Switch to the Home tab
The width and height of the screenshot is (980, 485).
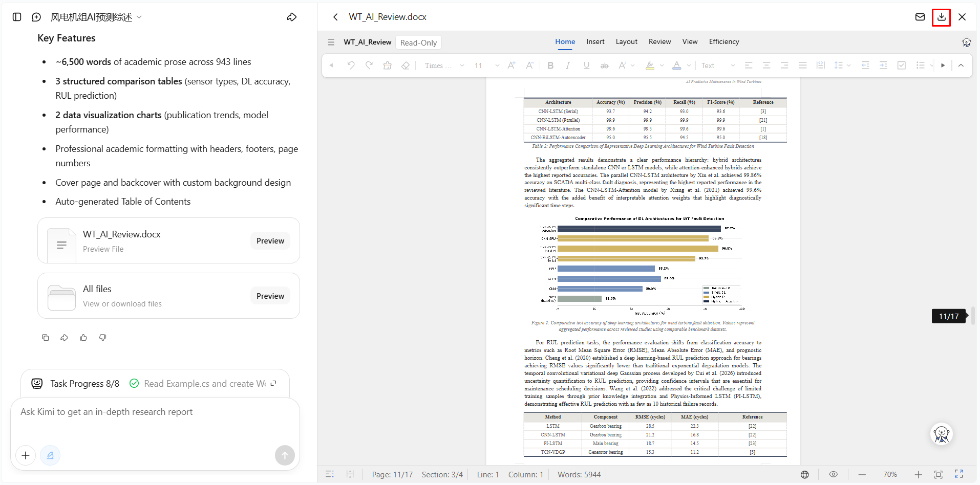click(565, 42)
